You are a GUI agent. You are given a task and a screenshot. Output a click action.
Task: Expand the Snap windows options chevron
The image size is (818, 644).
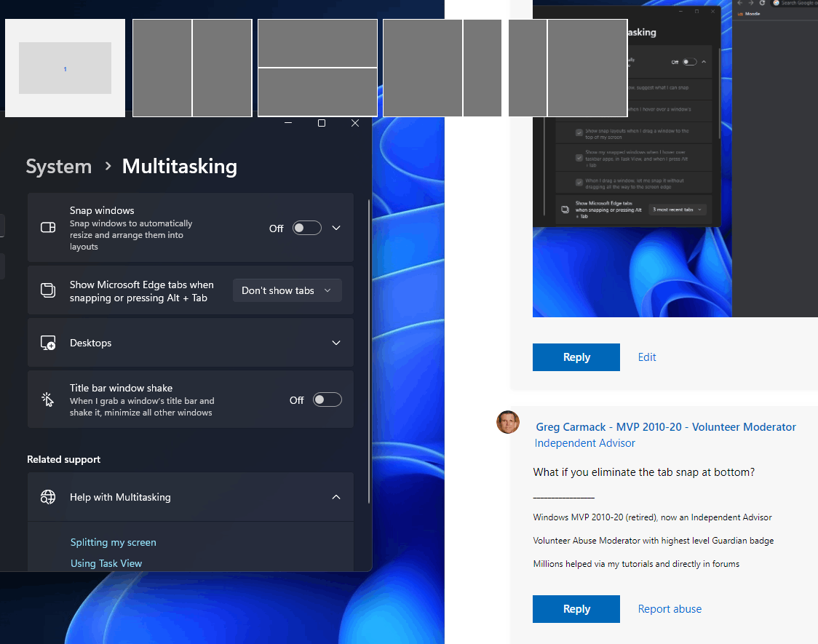(336, 228)
